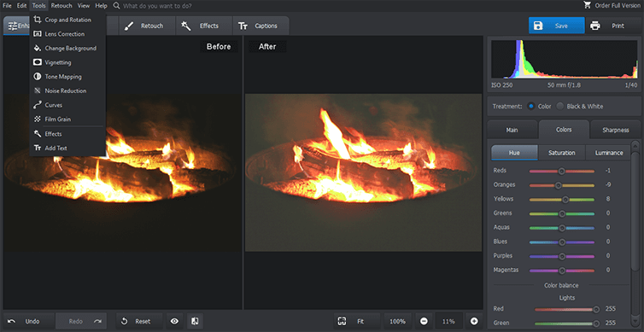The width and height of the screenshot is (644, 332).
Task: Toggle the before/after split view icon
Action: click(x=195, y=321)
